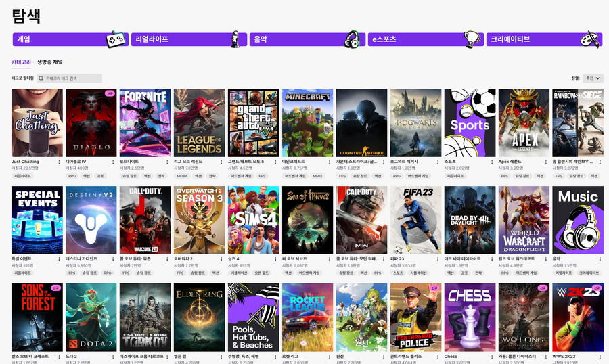Viewport: 609px width, 364px height.
Task: Open the Escape from Tarkov cover
Action: tap(145, 317)
